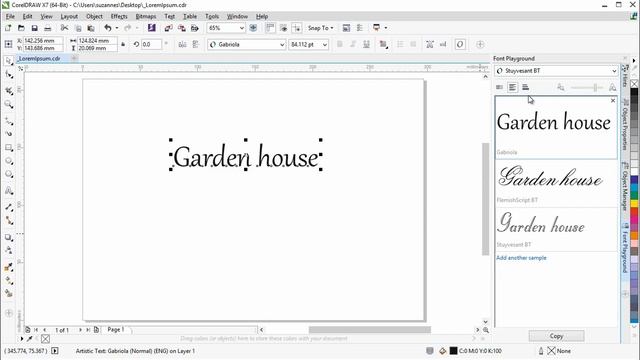Toggle underline text formatting

point(367,44)
